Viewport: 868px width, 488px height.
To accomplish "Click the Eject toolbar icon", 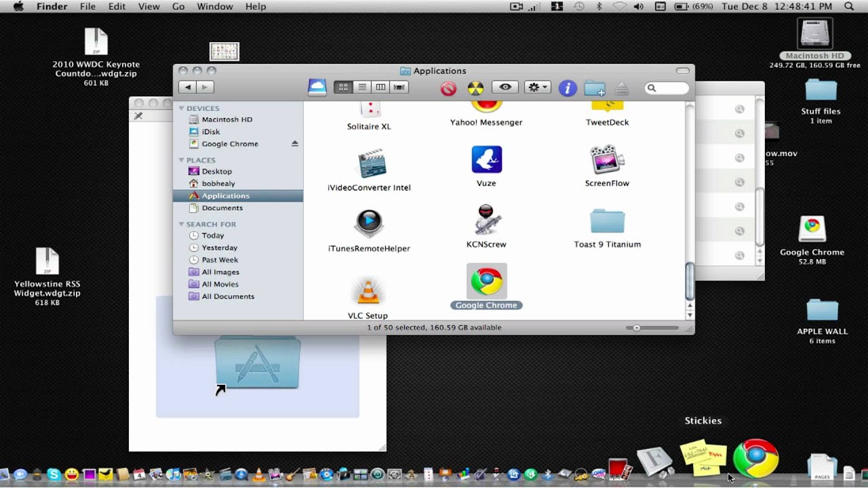I will [x=621, y=88].
